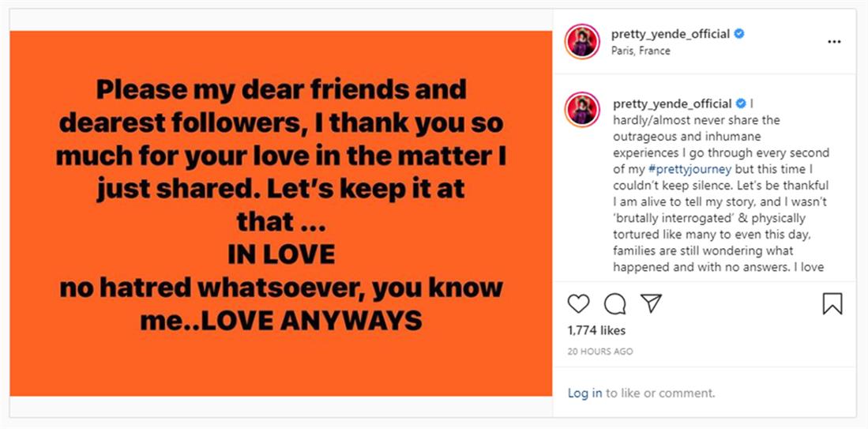
Task: Open the Paris, France location link
Action: [641, 51]
